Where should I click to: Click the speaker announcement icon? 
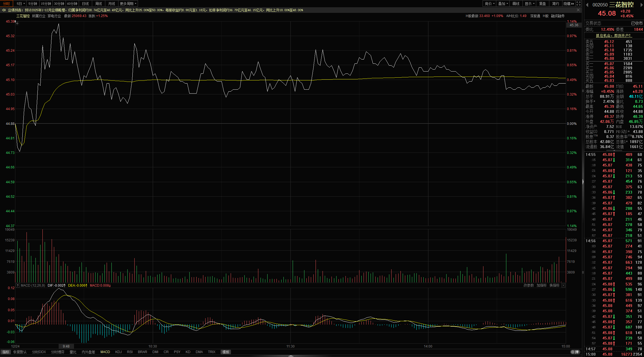pyautogui.click(x=4, y=10)
